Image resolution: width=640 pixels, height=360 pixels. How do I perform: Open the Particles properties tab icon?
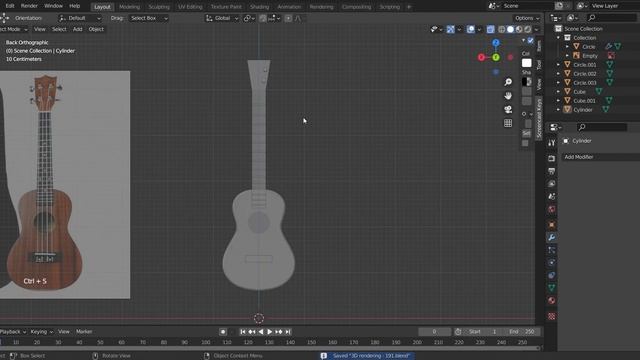click(x=551, y=250)
